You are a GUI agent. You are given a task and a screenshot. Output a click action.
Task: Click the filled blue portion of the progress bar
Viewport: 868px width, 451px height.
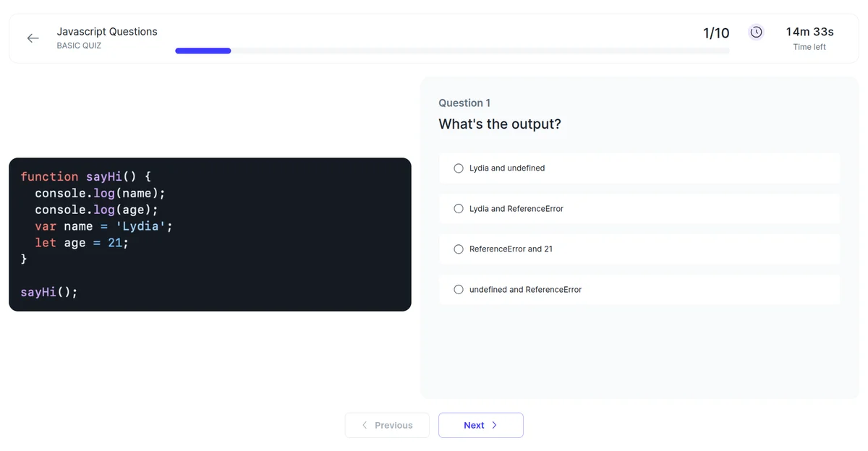[203, 51]
